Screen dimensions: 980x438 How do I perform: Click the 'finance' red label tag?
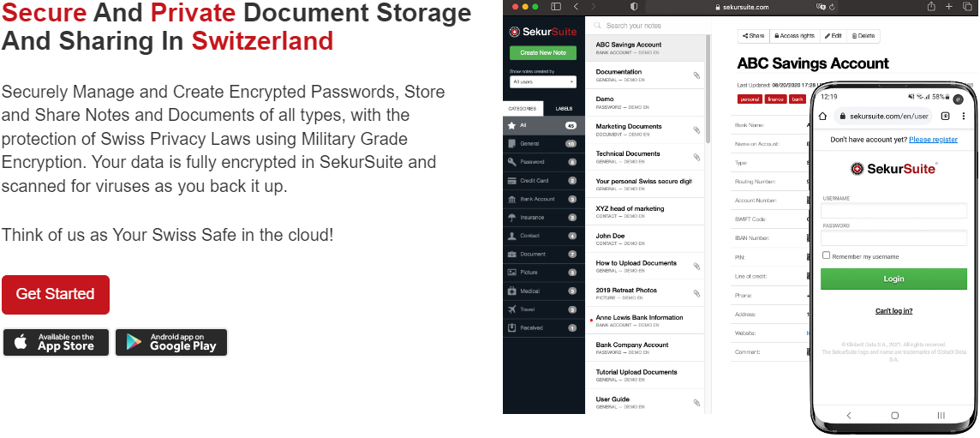[775, 99]
